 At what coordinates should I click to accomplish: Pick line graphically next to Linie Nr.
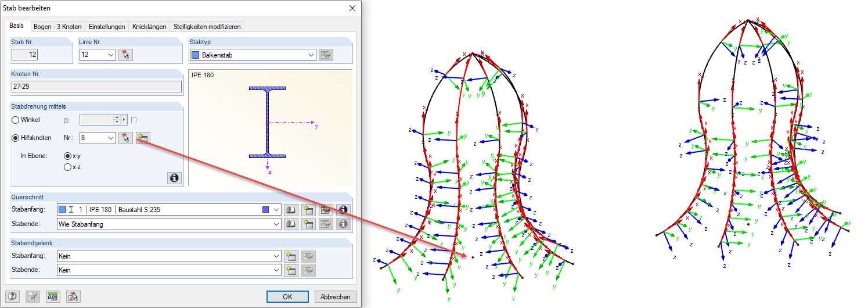click(x=126, y=55)
